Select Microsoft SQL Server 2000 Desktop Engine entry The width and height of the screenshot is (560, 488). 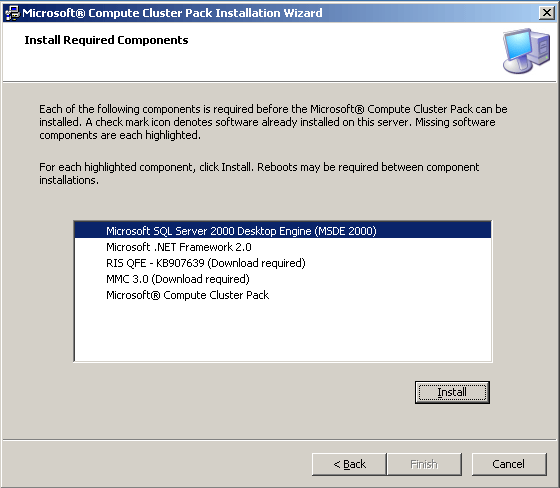[282, 231]
